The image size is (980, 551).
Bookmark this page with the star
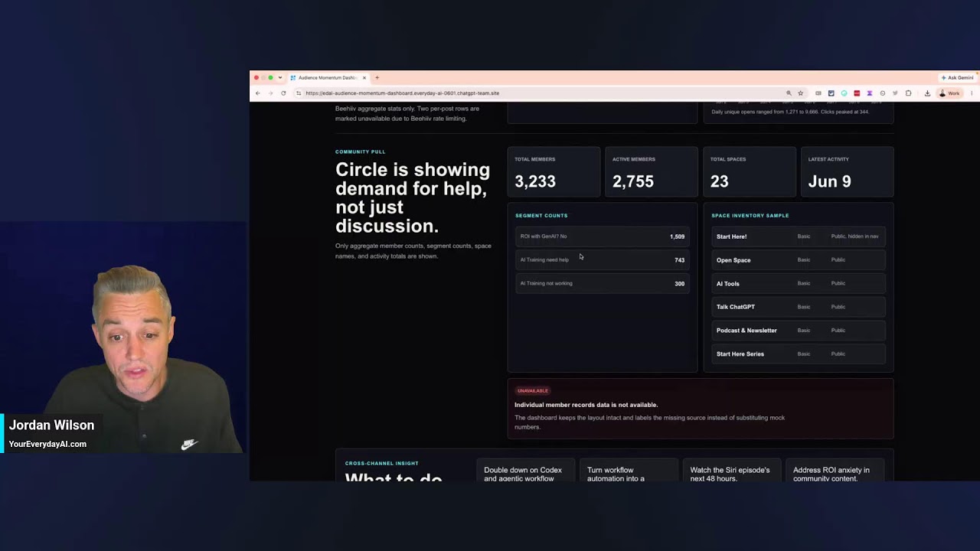pos(800,93)
